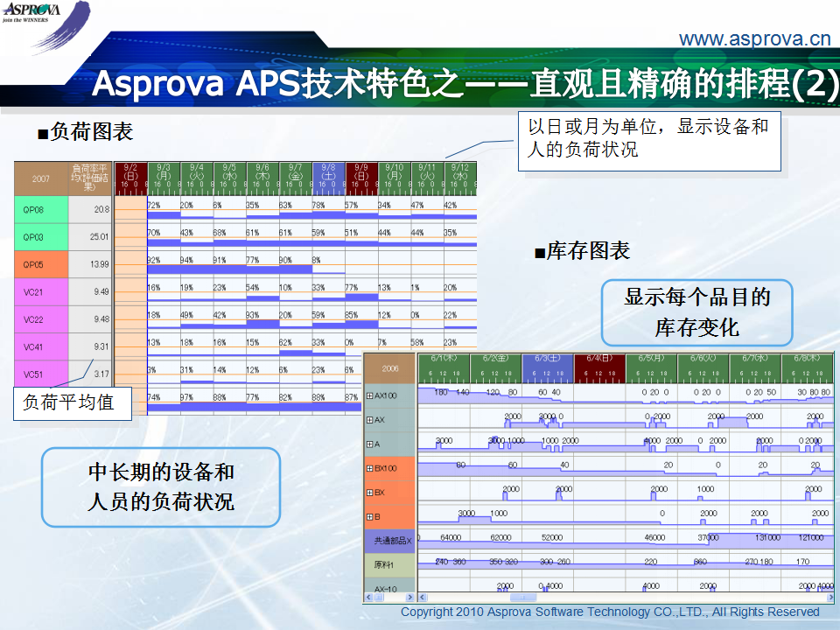840x630 pixels.
Task: Click the left arrow of the inventory timeline scrollbar
Action: 422,597
